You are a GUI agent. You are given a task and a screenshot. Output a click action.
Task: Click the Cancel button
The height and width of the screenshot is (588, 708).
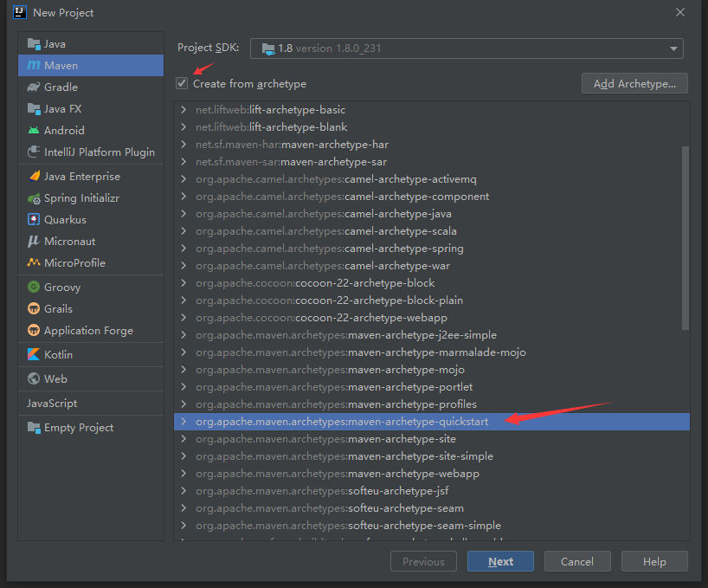click(x=577, y=561)
